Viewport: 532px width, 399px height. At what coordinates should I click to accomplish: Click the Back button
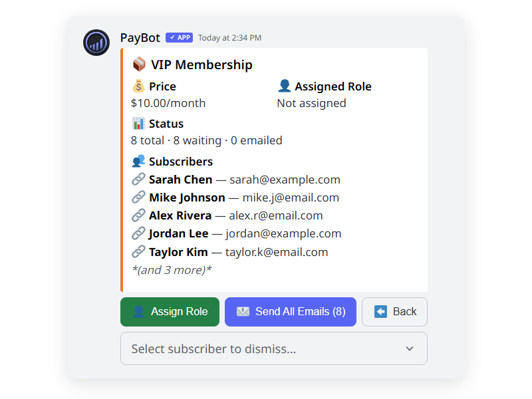point(394,311)
